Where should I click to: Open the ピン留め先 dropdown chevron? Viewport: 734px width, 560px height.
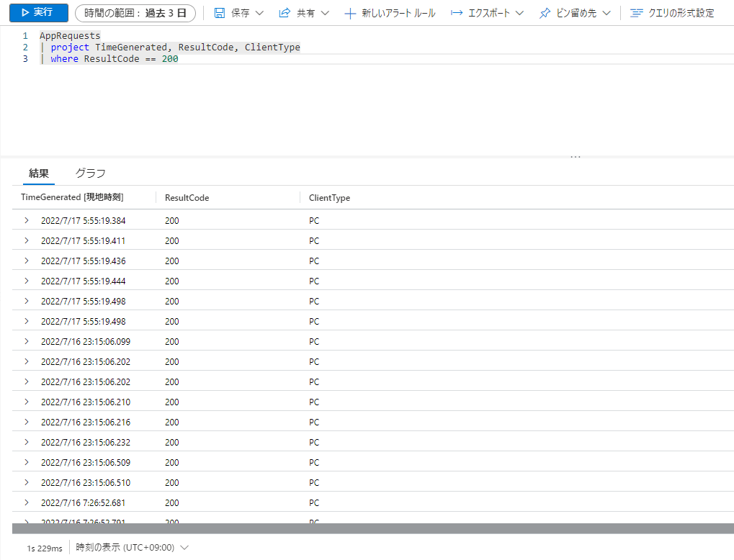[607, 13]
